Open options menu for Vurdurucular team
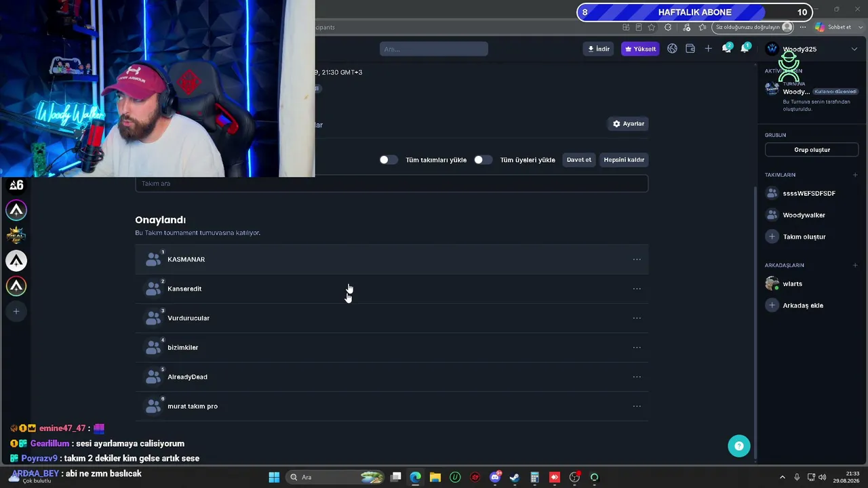This screenshot has height=488, width=868. 637,318
